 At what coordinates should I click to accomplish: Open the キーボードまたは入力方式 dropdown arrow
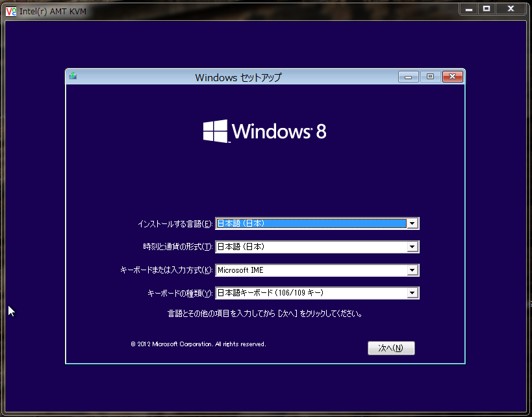point(412,270)
